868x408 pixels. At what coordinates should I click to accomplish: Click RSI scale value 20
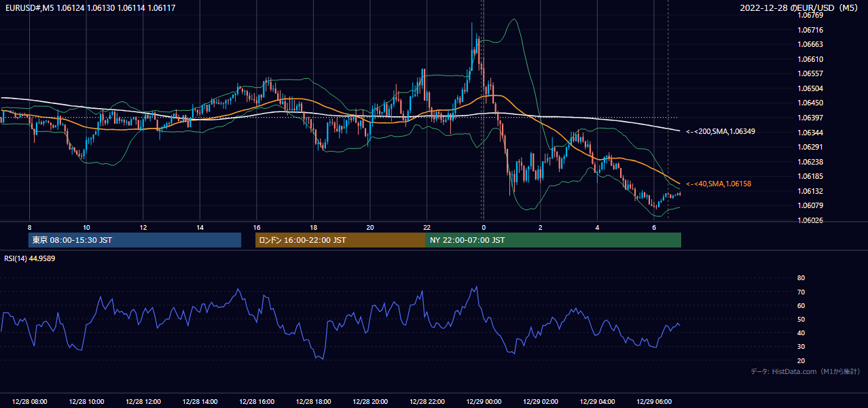801,360
